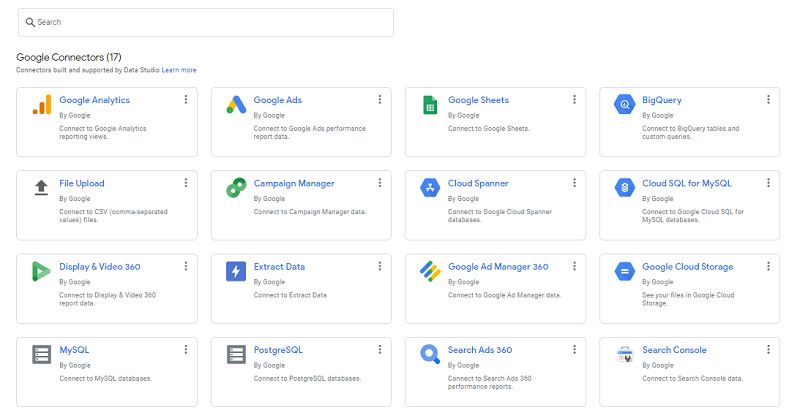Open more options for Cloud Spanner

pyautogui.click(x=574, y=183)
